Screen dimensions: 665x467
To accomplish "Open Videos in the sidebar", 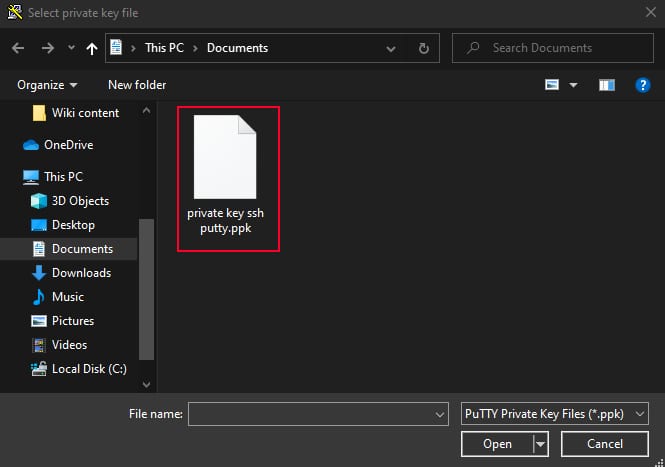I will [59, 345].
